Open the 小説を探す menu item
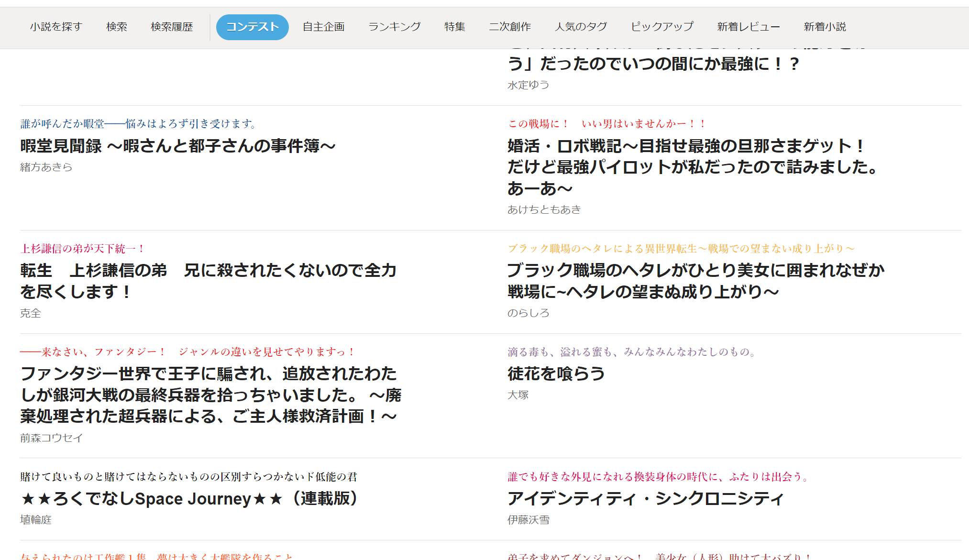 (x=56, y=27)
